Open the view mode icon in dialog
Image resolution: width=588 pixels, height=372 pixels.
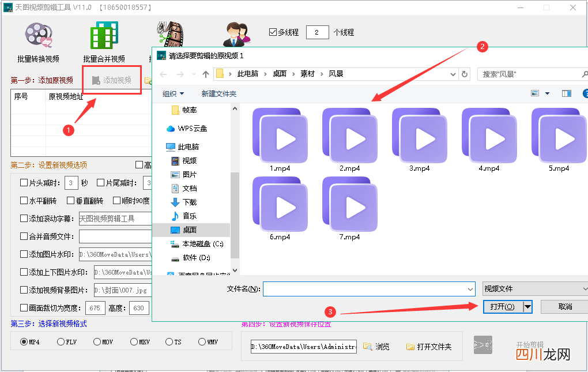535,93
